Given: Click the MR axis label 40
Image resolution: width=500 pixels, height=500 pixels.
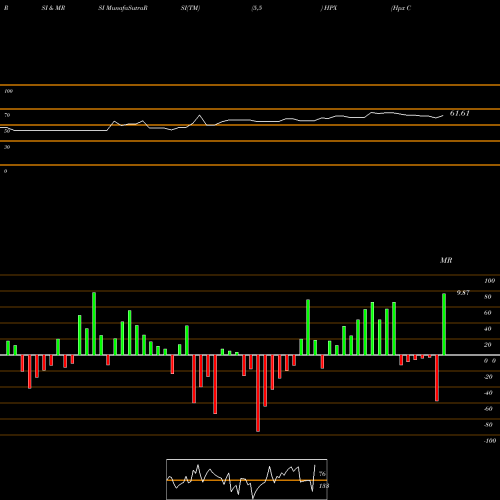Looking at the screenshot, I should coord(488,329).
